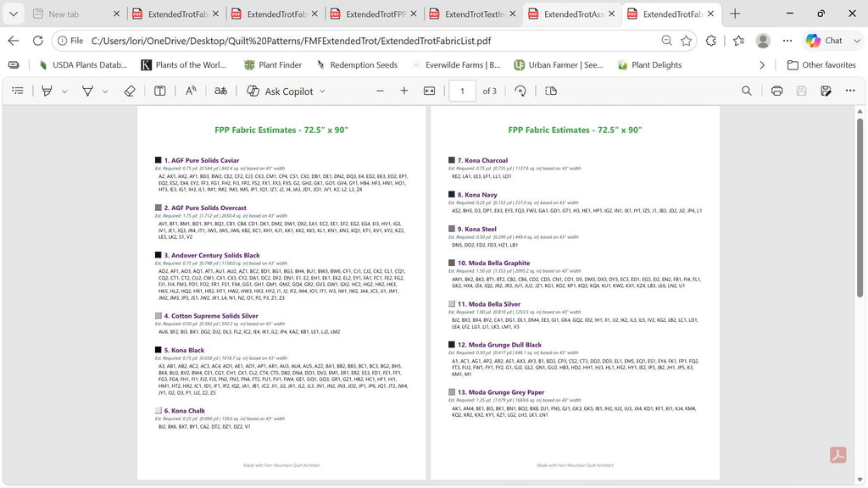Toggle the Add text tool
Image resolution: width=868 pixels, height=488 pixels.
pos(160,91)
